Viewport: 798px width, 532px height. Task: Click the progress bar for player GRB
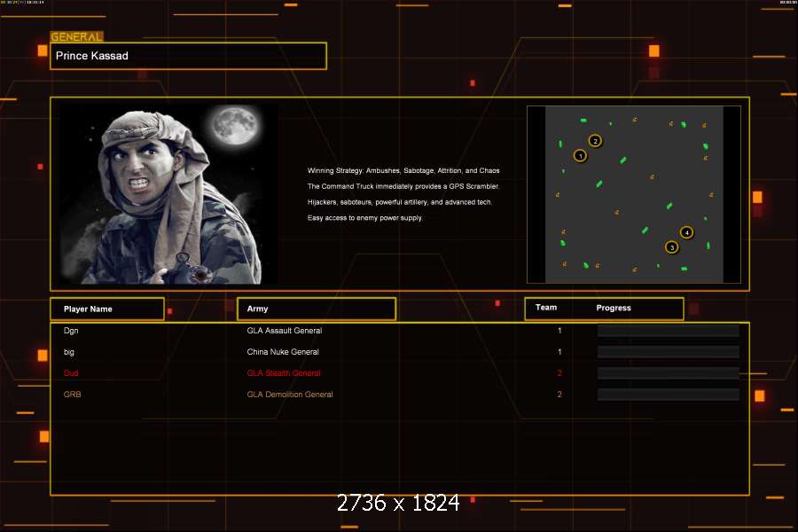[x=668, y=395]
